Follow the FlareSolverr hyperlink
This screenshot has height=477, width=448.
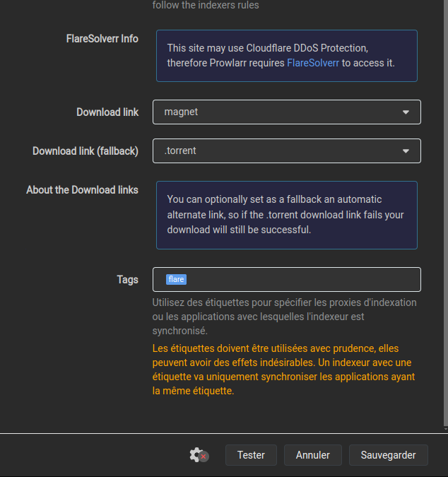point(312,63)
